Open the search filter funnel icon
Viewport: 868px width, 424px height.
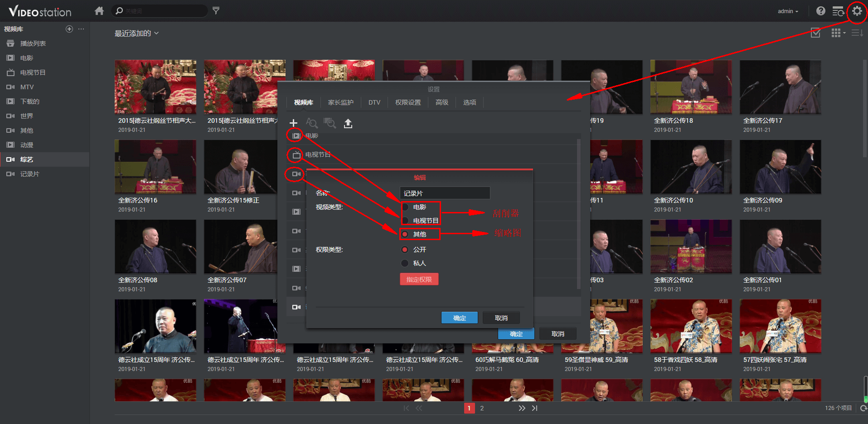tap(216, 11)
